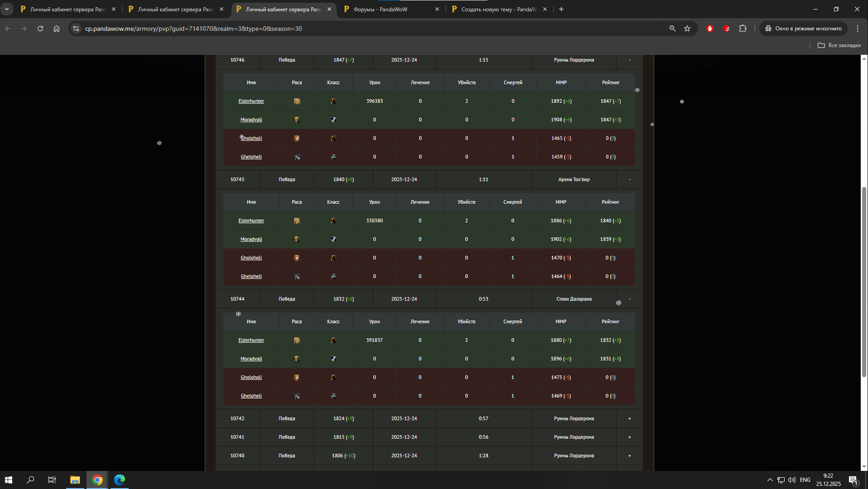
Task: Open Moradvali profile in match 10745
Action: 251,239
